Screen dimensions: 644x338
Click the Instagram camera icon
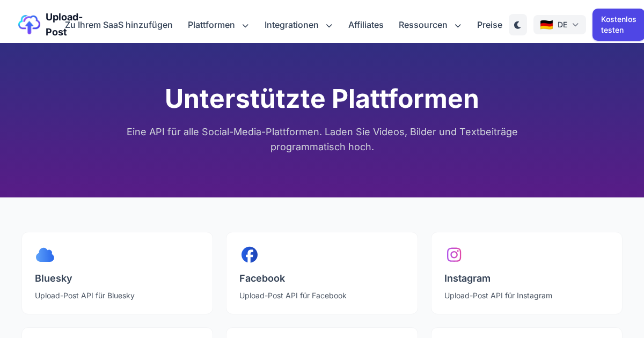pyautogui.click(x=454, y=255)
